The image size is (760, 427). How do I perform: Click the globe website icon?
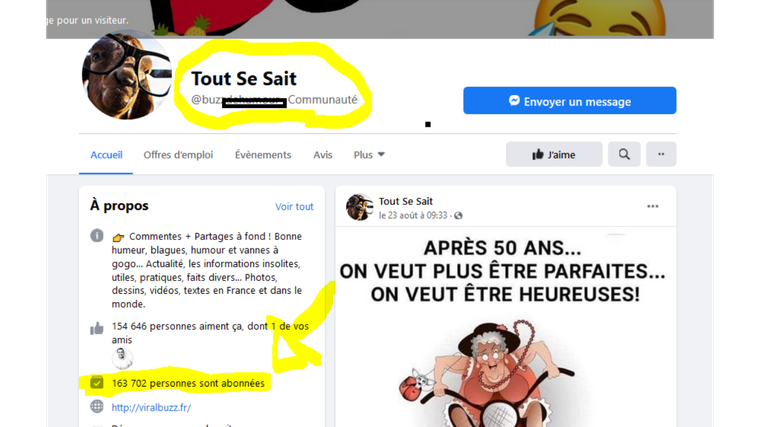click(x=97, y=406)
